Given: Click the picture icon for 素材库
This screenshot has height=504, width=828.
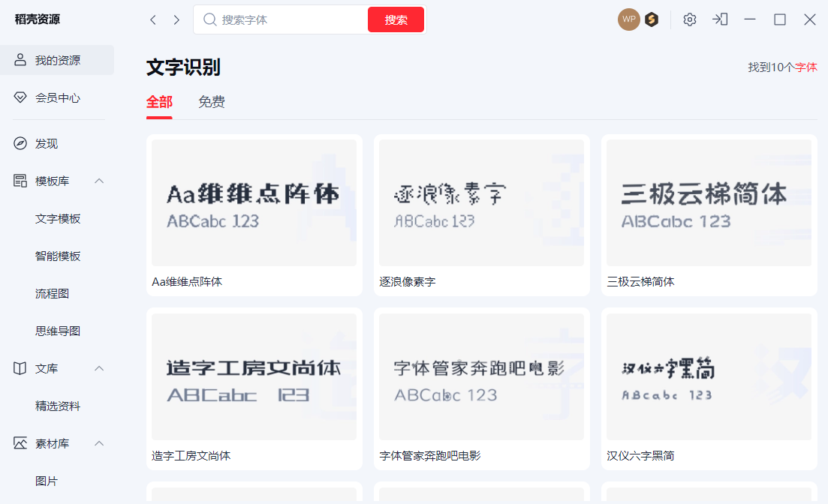Looking at the screenshot, I should click(x=20, y=442).
